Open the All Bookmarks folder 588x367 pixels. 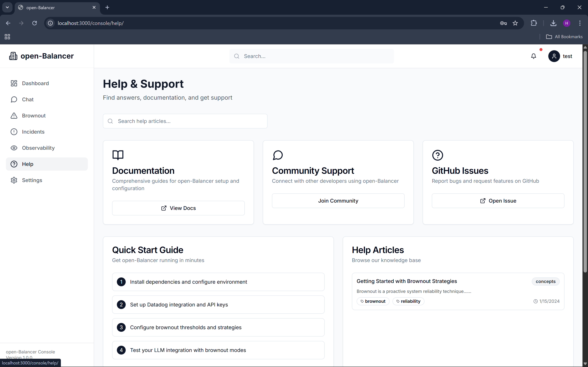pyautogui.click(x=564, y=37)
